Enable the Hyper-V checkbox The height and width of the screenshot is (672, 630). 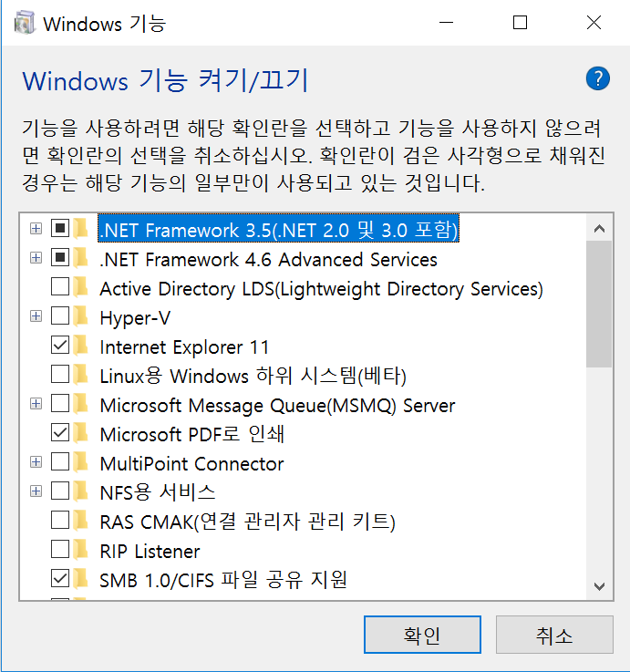pos(60,315)
